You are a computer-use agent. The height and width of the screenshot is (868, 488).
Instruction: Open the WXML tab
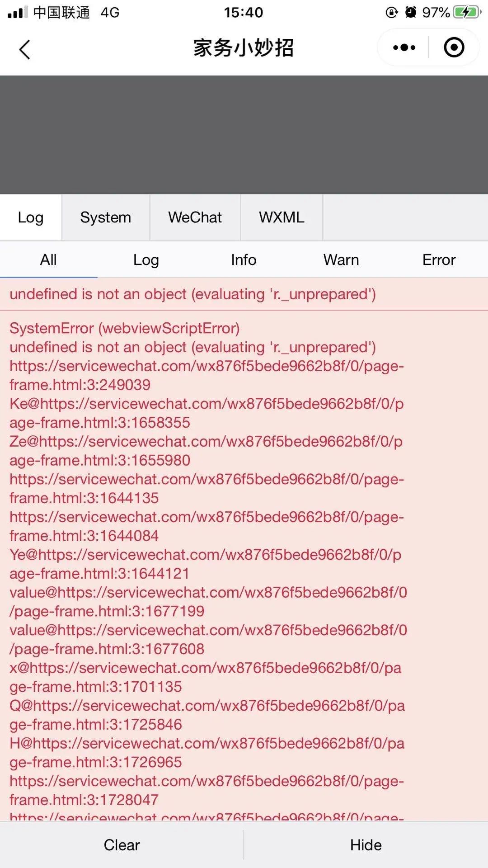coord(282,217)
